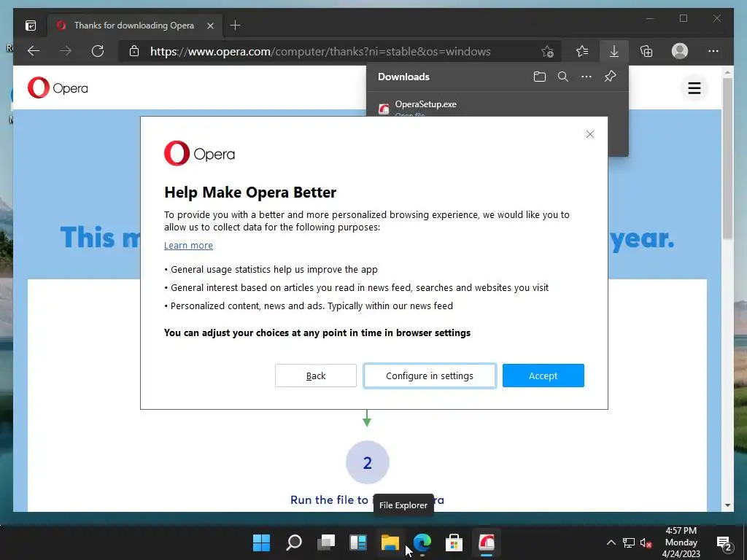This screenshot has width=747, height=560.
Task: Click the webpage vertical scrollbar thumb
Action: [x=727, y=158]
